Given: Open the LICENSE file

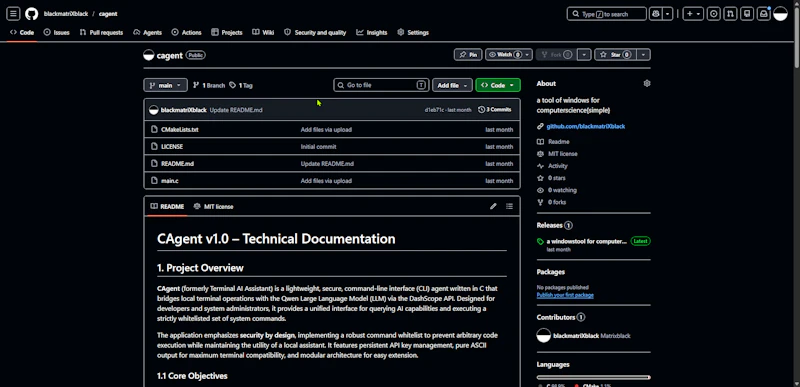Looking at the screenshot, I should (172, 146).
